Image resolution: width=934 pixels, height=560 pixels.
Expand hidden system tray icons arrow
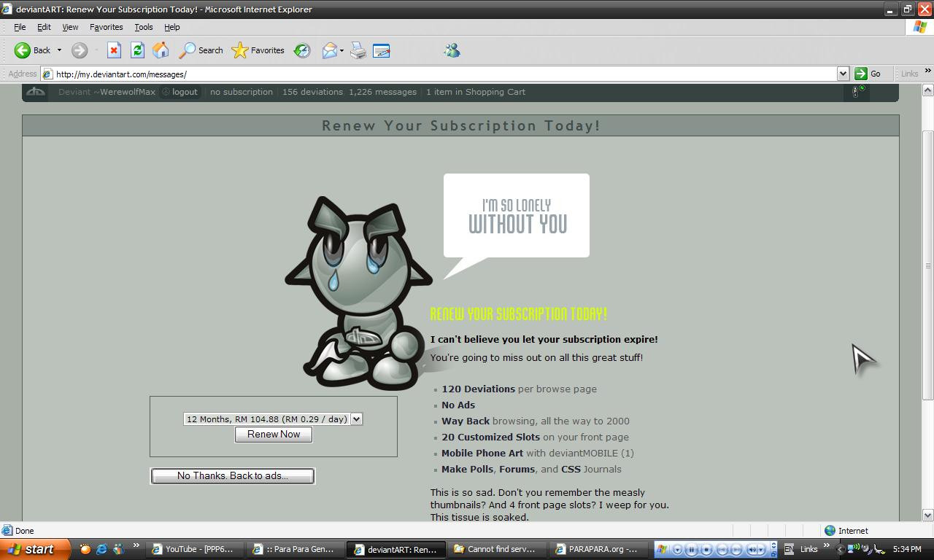coord(840,549)
